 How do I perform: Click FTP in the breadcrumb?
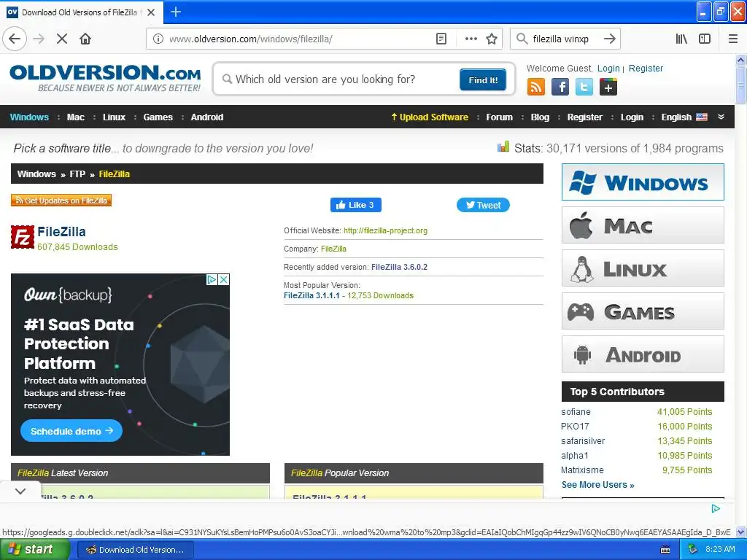click(x=77, y=174)
